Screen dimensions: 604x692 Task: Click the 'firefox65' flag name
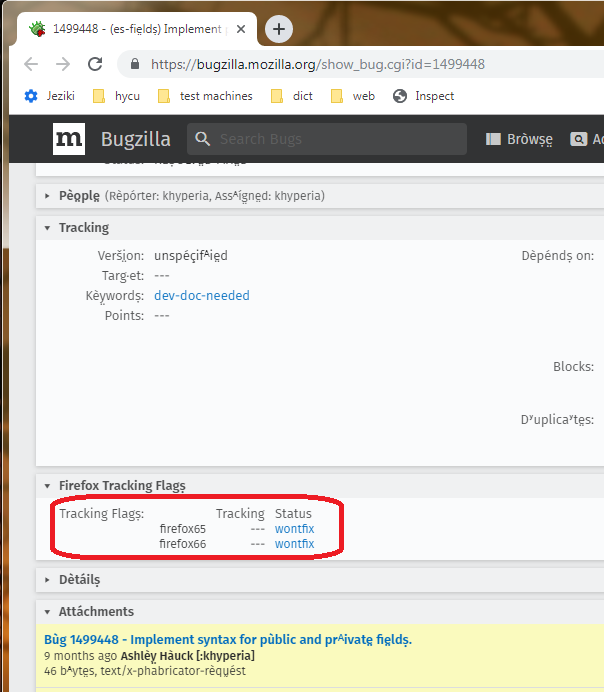183,529
